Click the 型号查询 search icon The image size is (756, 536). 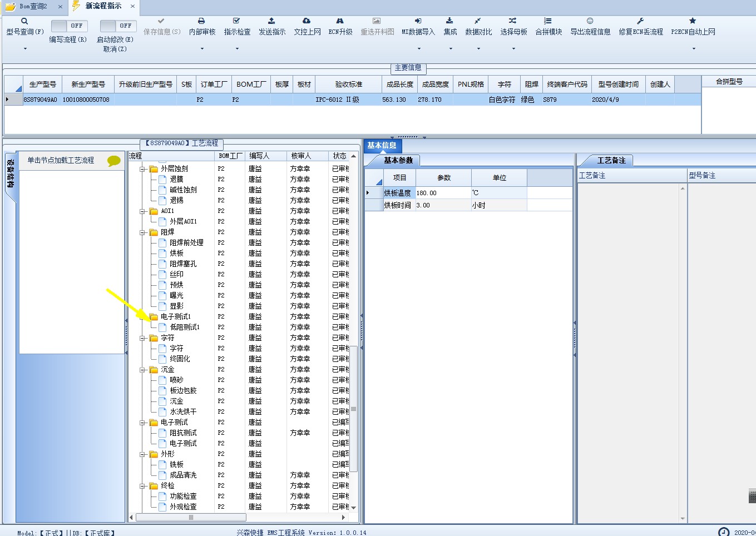(24, 21)
